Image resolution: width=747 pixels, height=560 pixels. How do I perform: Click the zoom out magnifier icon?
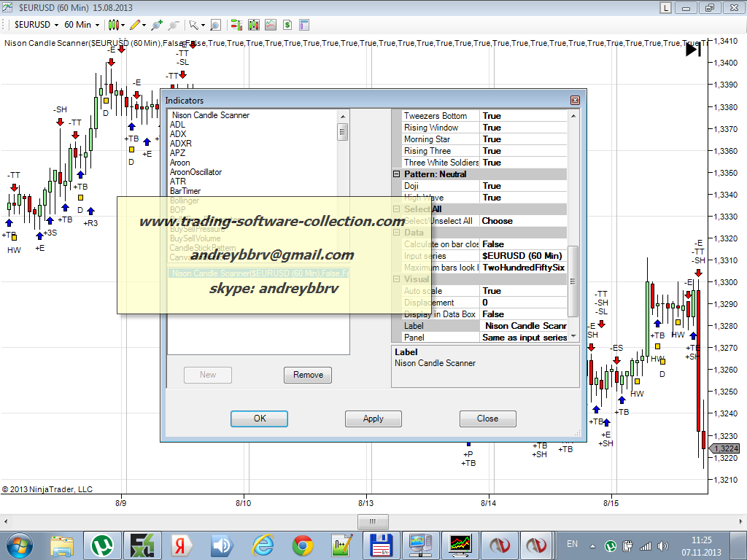(174, 25)
